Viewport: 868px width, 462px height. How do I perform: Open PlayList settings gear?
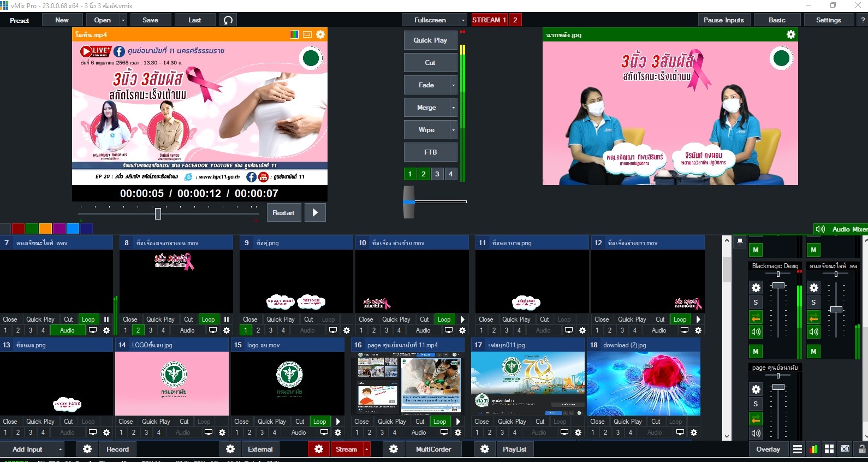tap(485, 449)
